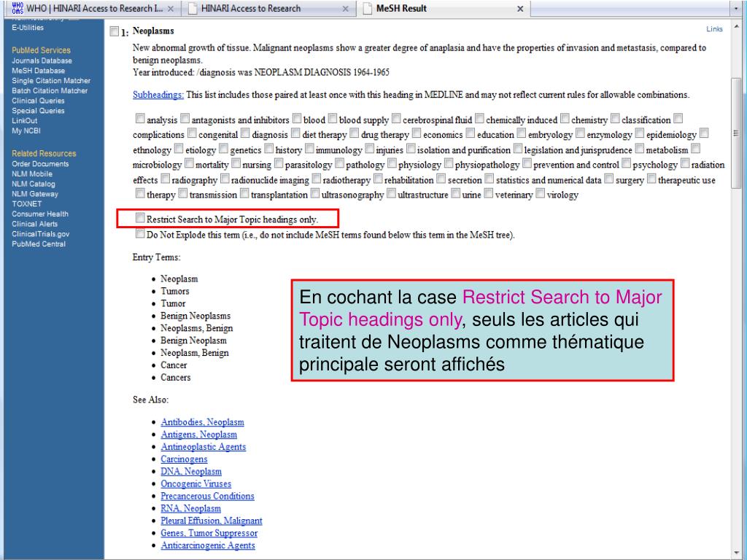Enable the diagnosis subheading checkbox
The width and height of the screenshot is (747, 560).
tap(245, 133)
